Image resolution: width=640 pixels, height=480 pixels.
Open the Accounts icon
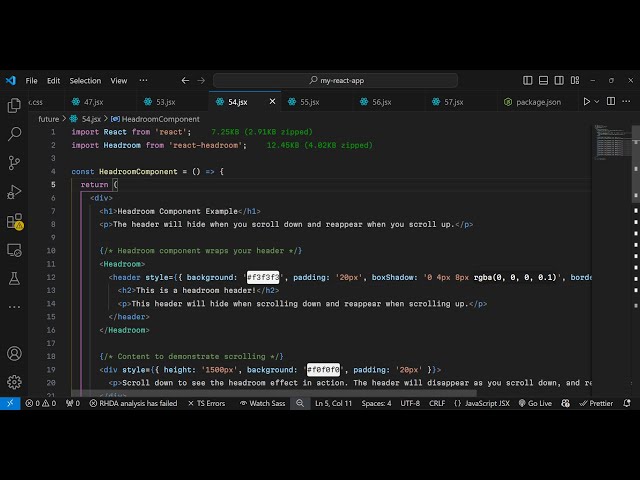coord(14,353)
